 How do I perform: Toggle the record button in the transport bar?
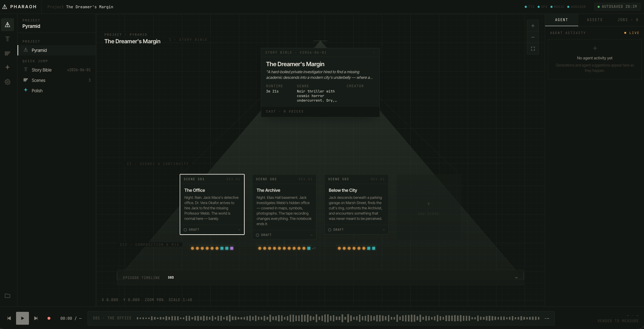49,318
